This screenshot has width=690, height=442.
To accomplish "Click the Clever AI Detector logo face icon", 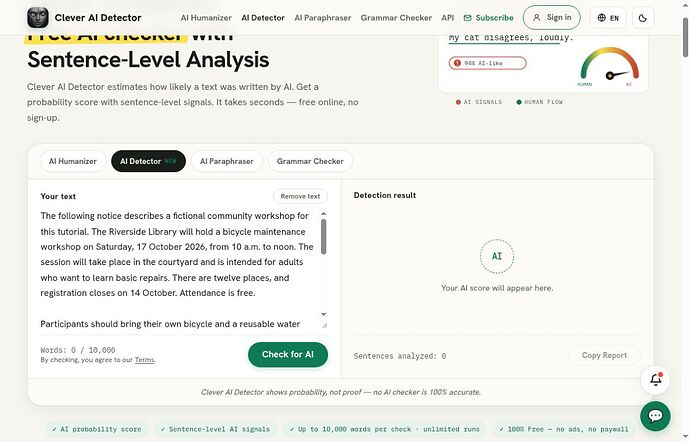I will point(38,18).
